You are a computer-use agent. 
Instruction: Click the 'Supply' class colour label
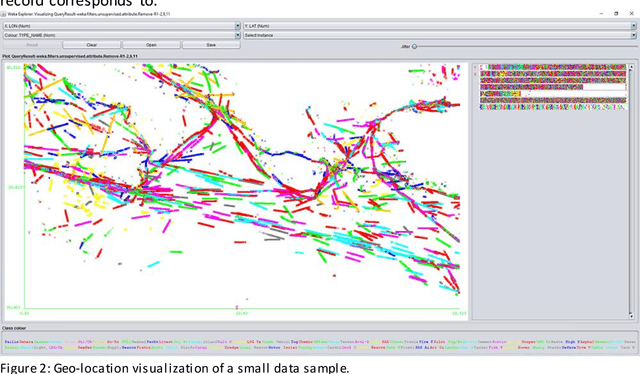click(114, 347)
